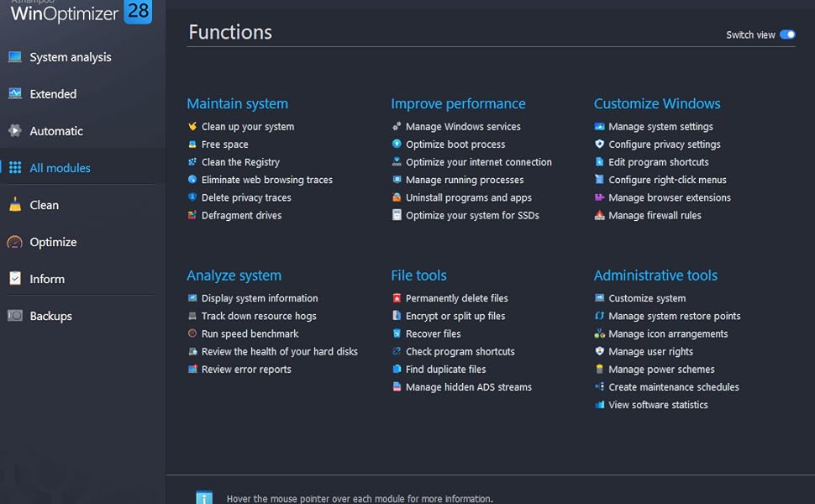
Task: Toggle the Switch view switch
Action: [787, 35]
